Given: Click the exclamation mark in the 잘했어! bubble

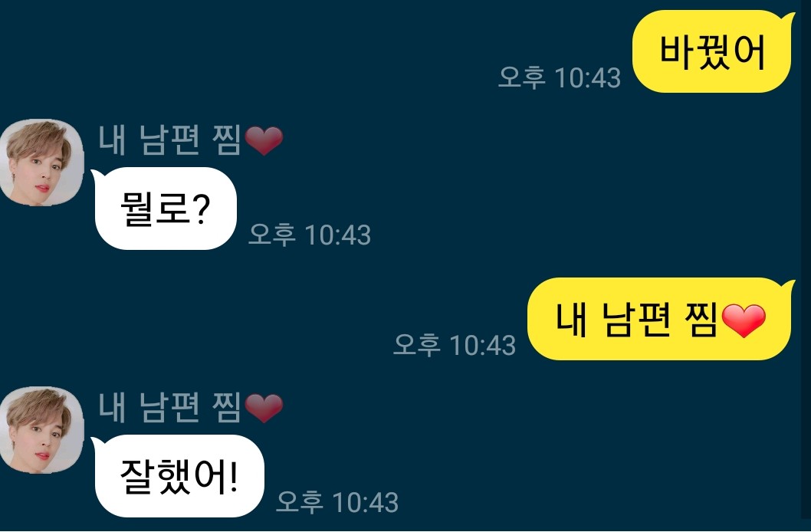Looking at the screenshot, I should (x=233, y=476).
